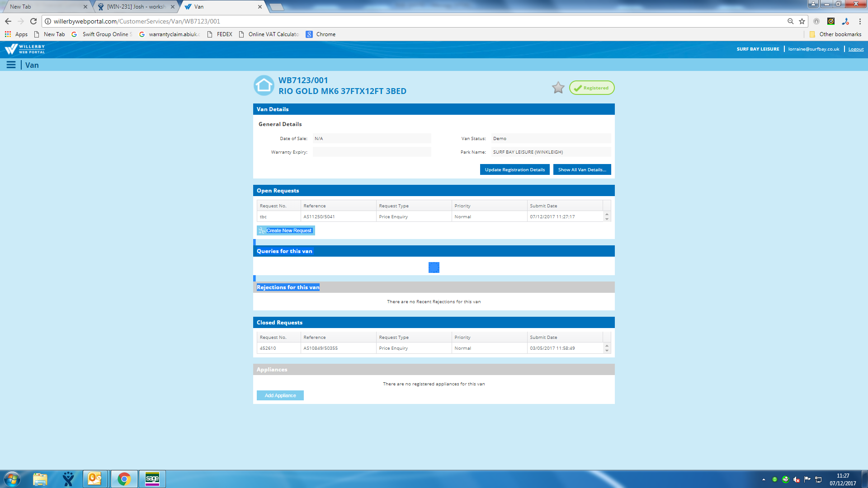Expand Show All Van Details

point(582,170)
